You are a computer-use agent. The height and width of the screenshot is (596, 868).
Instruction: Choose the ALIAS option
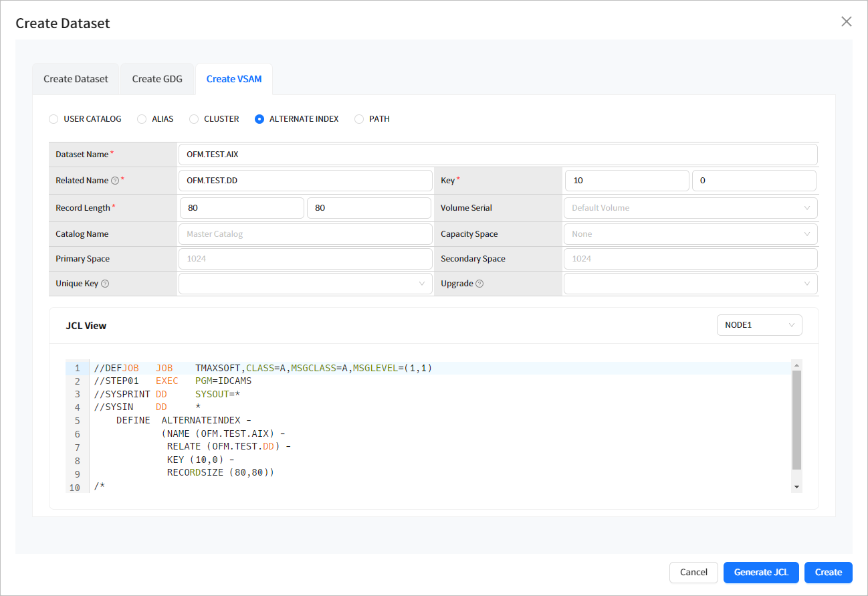(x=141, y=118)
